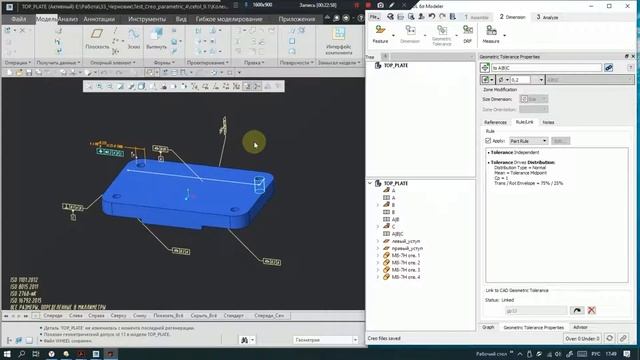The image size is (640, 360).
Task: Switch to the Анализ ribbon tab
Action: click(68, 19)
